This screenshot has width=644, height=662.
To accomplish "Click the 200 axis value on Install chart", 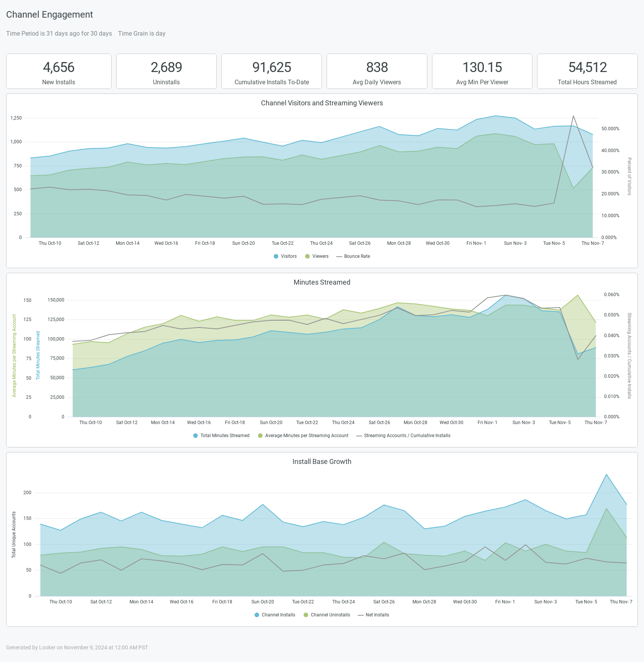I will pos(27,493).
